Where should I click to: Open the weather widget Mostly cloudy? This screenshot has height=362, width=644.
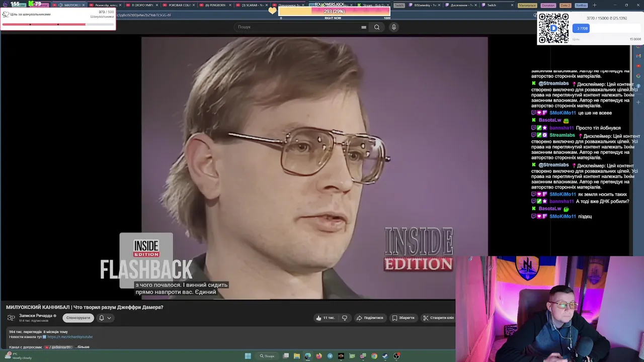coord(19,356)
